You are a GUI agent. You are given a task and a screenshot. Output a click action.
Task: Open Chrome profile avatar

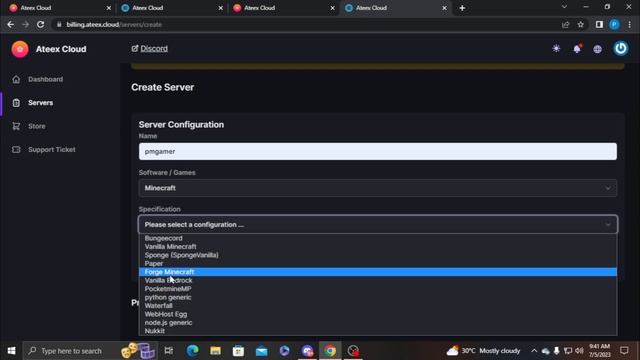pyautogui.click(x=614, y=25)
